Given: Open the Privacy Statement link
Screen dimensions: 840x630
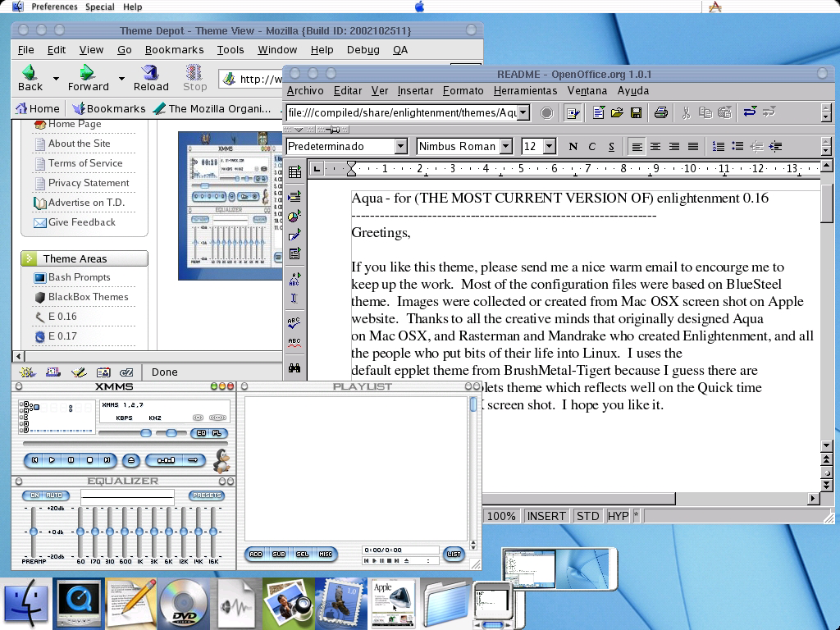Looking at the screenshot, I should [89, 183].
